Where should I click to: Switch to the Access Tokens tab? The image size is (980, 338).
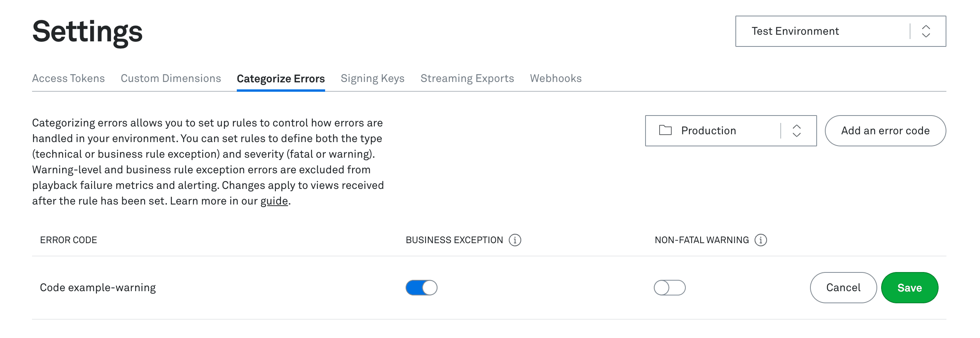click(68, 78)
